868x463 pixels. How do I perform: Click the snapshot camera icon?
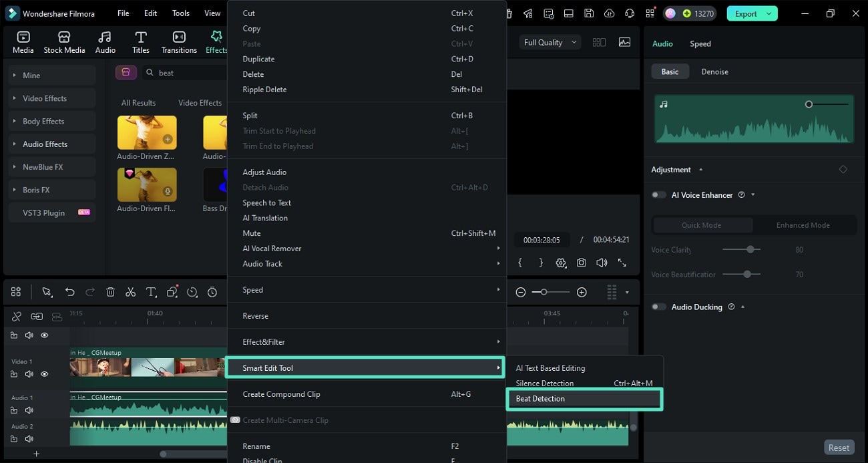[x=582, y=263]
